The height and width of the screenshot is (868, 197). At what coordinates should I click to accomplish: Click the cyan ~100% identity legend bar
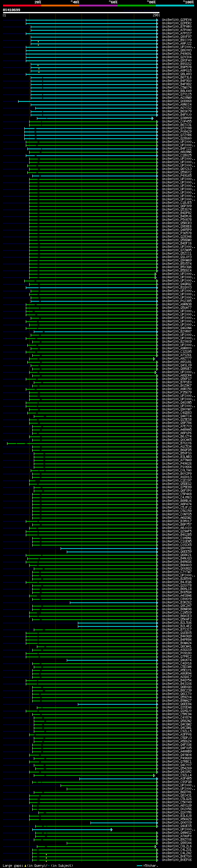(x=175, y=6)
